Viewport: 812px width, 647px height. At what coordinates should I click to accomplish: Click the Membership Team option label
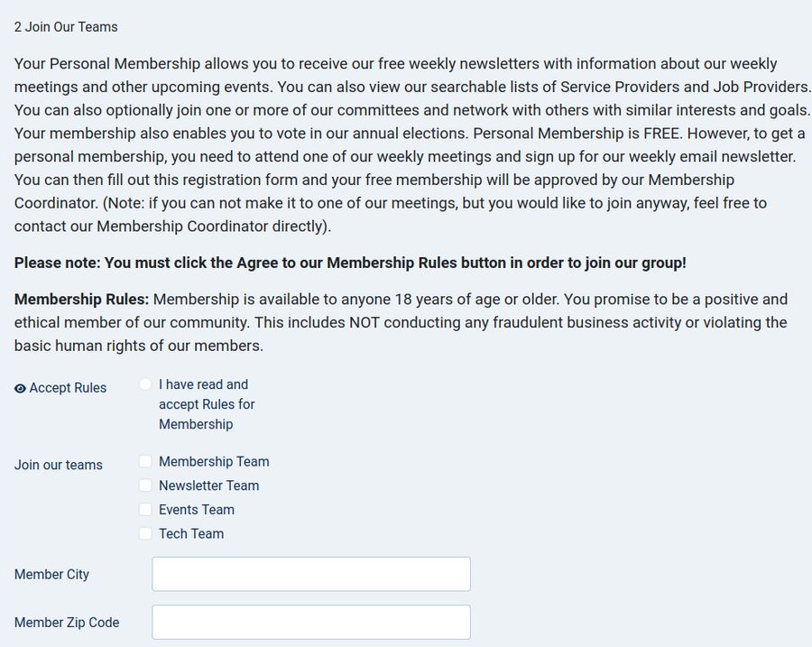[214, 461]
